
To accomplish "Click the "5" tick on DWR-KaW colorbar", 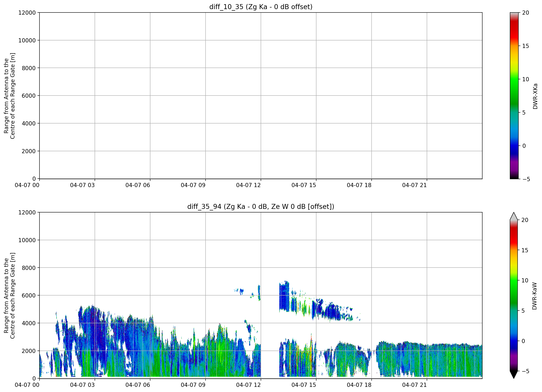I will 523,311.
